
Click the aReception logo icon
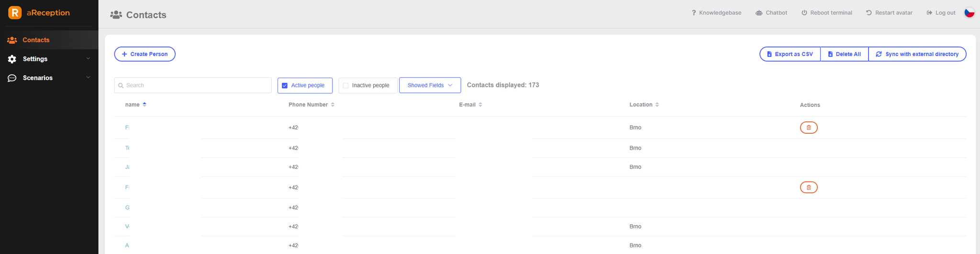click(15, 13)
